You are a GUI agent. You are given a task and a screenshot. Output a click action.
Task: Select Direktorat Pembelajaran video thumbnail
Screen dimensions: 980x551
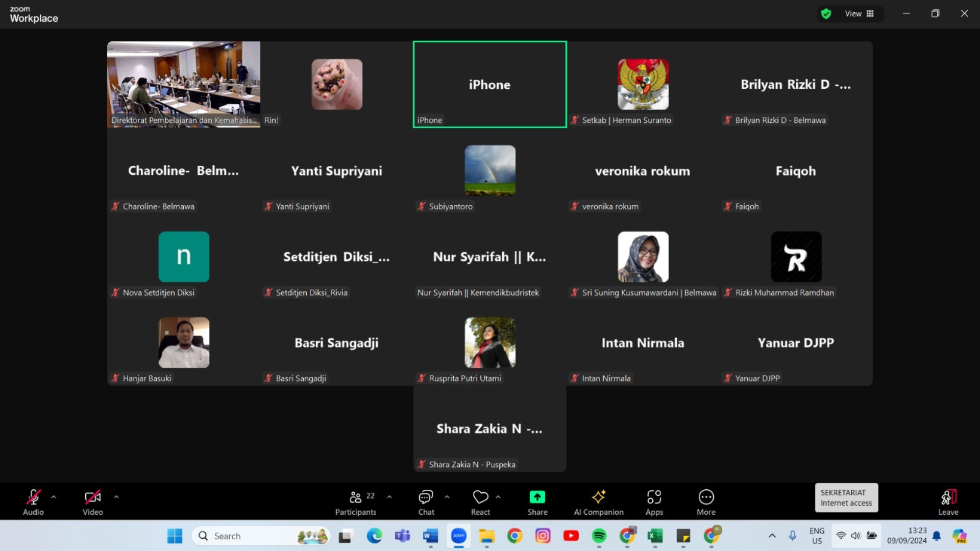[x=184, y=84]
